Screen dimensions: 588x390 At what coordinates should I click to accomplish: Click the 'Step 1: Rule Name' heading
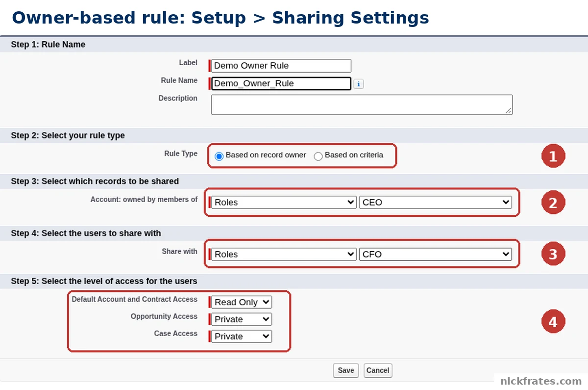click(48, 45)
